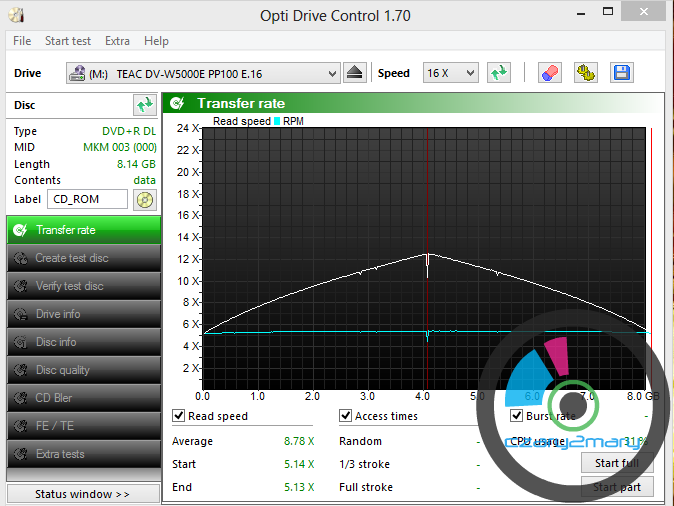Viewport: 674px width, 506px height.
Task: Click the Label text field
Action: (x=87, y=199)
